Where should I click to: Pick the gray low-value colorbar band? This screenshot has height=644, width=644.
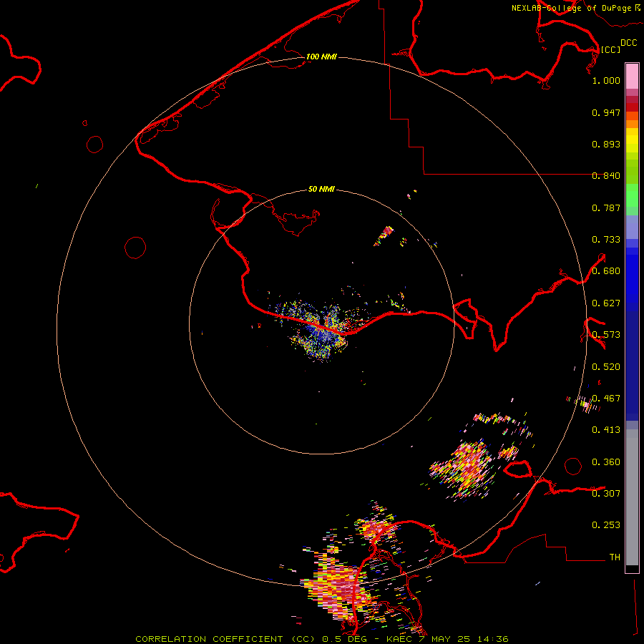632,501
